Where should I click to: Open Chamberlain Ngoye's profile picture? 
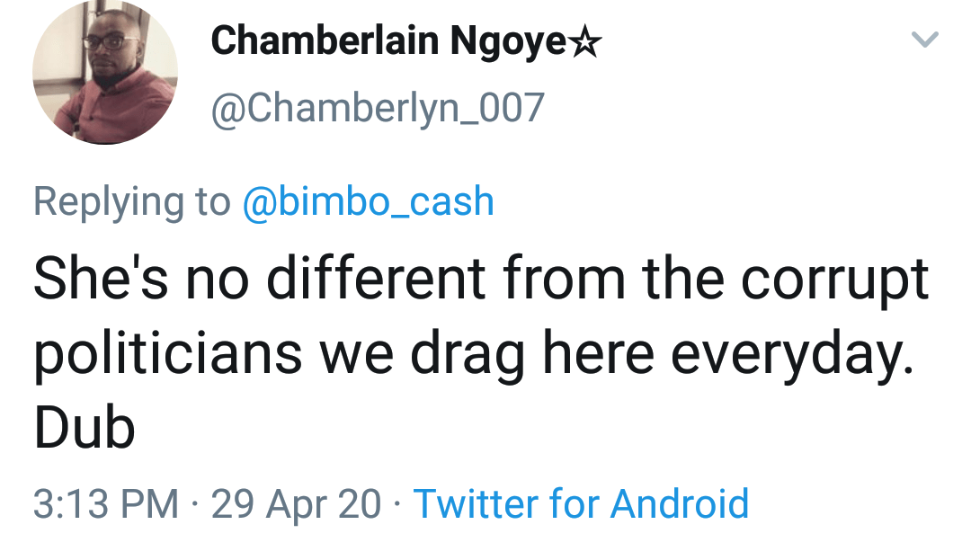coord(105,72)
